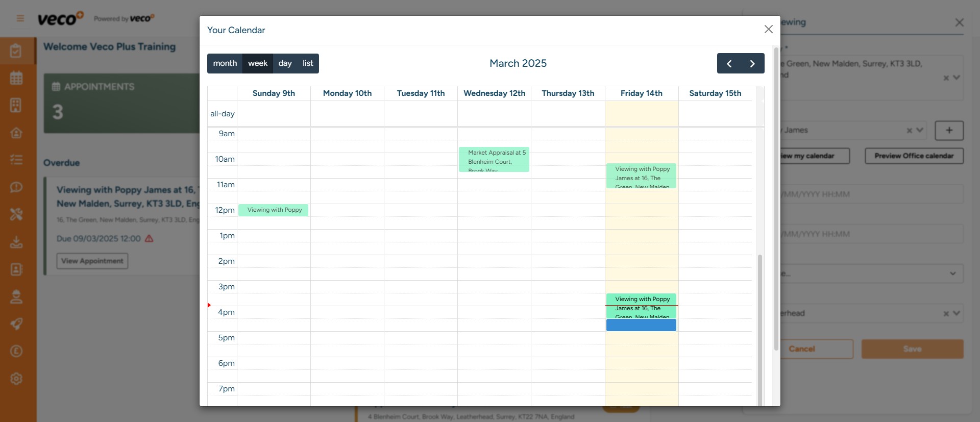Click the 'view my calendar' button
Screen dimensions: 980x422
pyautogui.click(x=815, y=156)
